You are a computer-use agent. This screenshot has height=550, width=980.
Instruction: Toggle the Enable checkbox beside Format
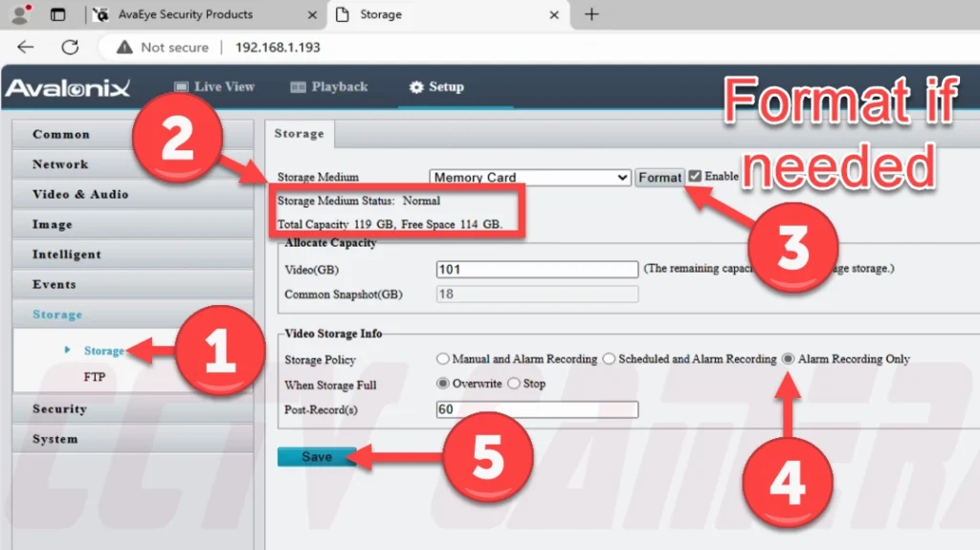pyautogui.click(x=695, y=176)
